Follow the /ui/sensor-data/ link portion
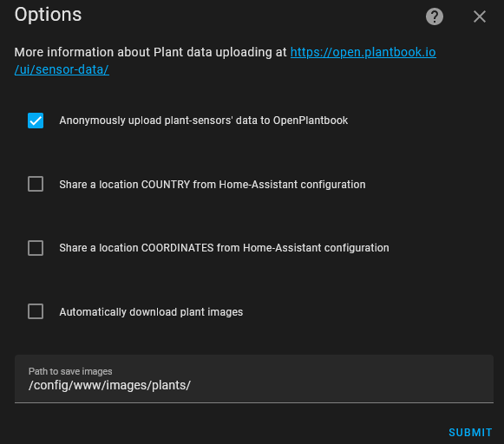 (62, 69)
